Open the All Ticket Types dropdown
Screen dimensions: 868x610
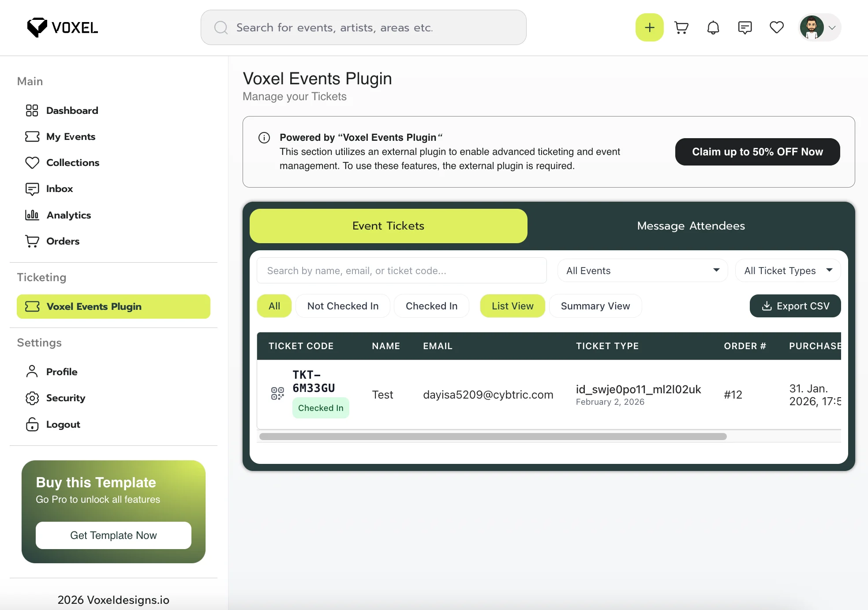(788, 271)
